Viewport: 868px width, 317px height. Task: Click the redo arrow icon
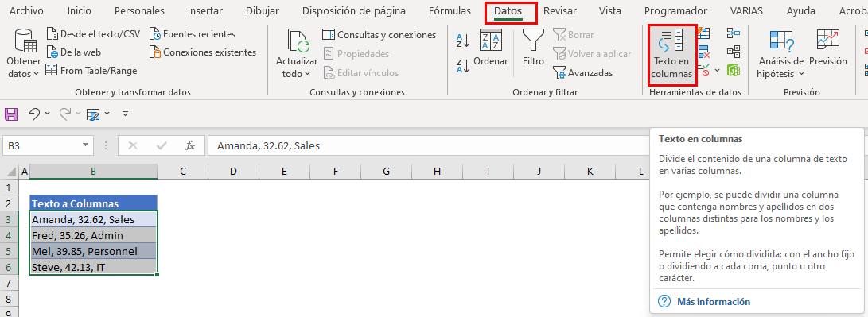coord(64,114)
